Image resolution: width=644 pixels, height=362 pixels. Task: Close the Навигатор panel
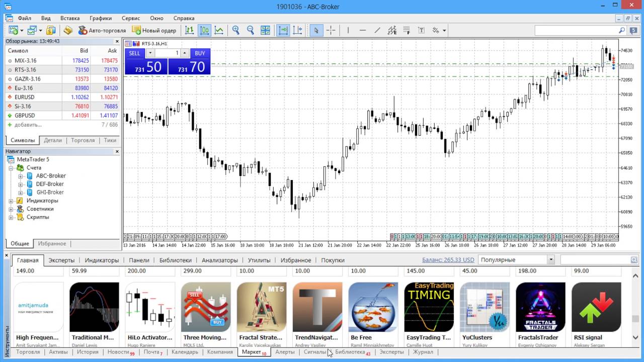point(117,151)
